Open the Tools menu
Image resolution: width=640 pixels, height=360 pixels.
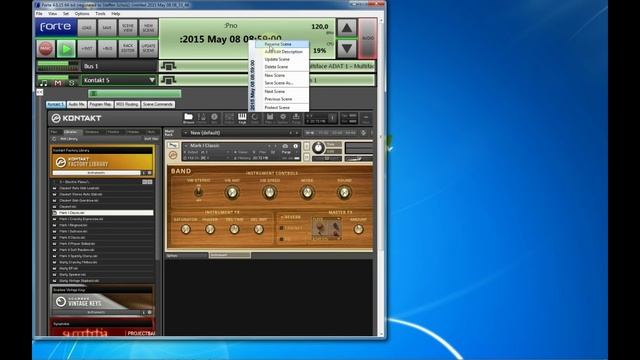click(100, 13)
